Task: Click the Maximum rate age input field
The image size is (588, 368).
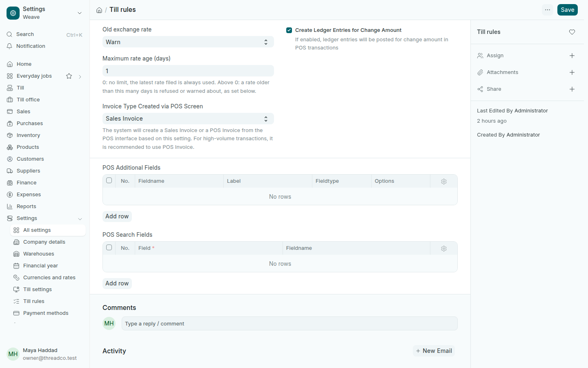Action: click(x=188, y=71)
